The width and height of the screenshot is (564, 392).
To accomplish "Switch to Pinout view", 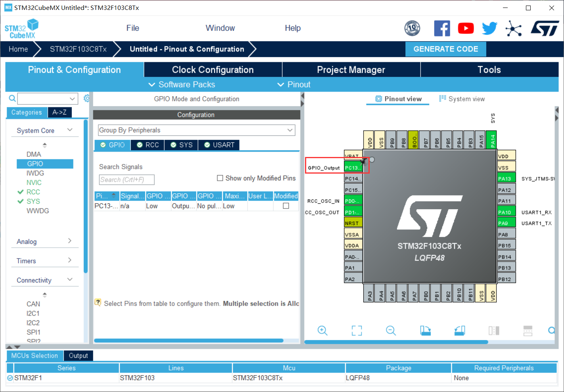I will point(398,99).
